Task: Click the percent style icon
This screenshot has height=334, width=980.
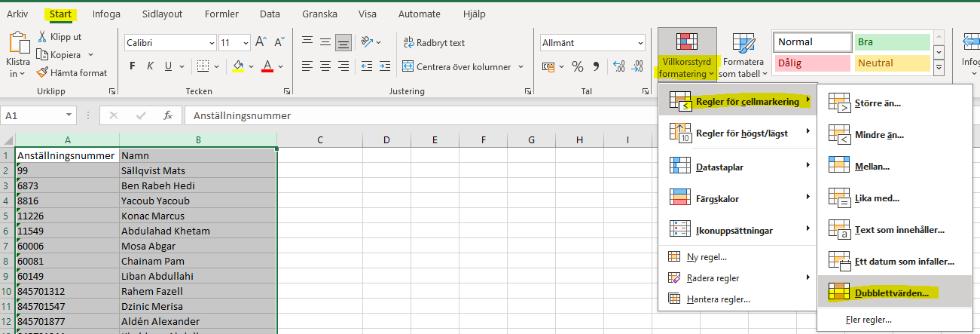Action: (x=578, y=67)
